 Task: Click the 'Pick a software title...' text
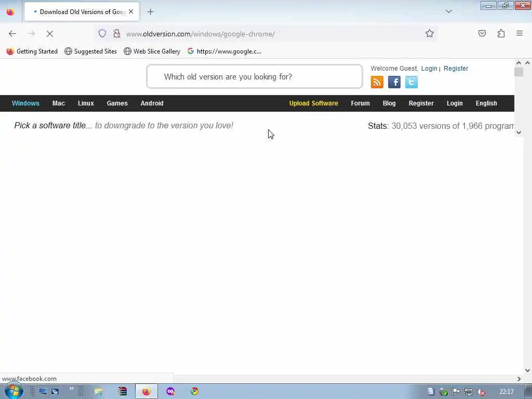click(x=54, y=126)
